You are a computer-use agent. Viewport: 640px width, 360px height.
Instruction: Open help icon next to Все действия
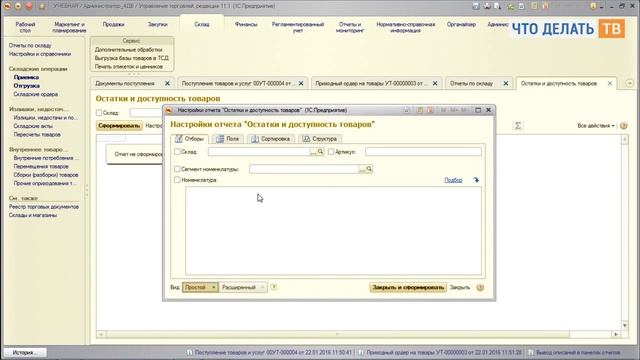(623, 126)
